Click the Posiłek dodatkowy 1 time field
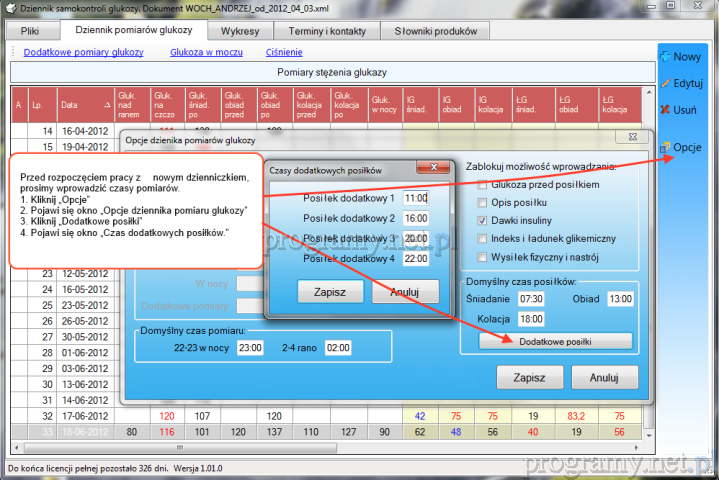 point(416,198)
